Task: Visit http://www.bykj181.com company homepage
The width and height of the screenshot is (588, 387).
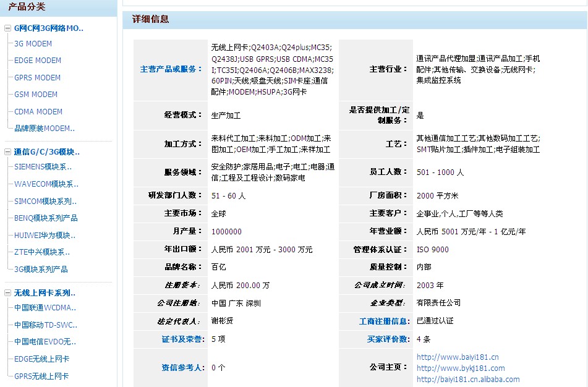Action: point(461,368)
